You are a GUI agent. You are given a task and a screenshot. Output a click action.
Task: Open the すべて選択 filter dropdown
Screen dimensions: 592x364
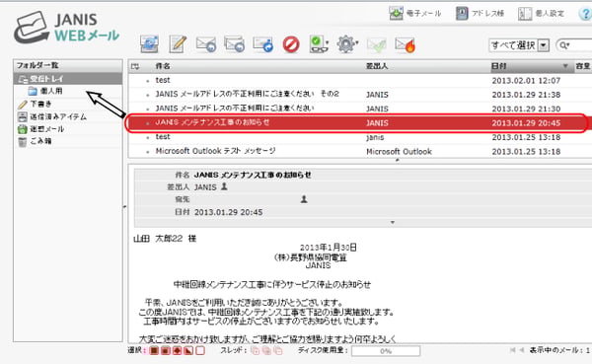[519, 45]
